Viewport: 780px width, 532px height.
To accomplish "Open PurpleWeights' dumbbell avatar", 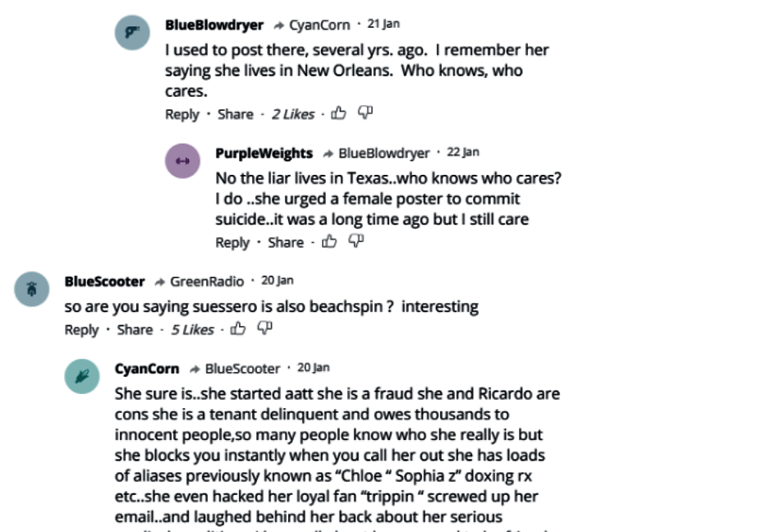I will click(182, 160).
